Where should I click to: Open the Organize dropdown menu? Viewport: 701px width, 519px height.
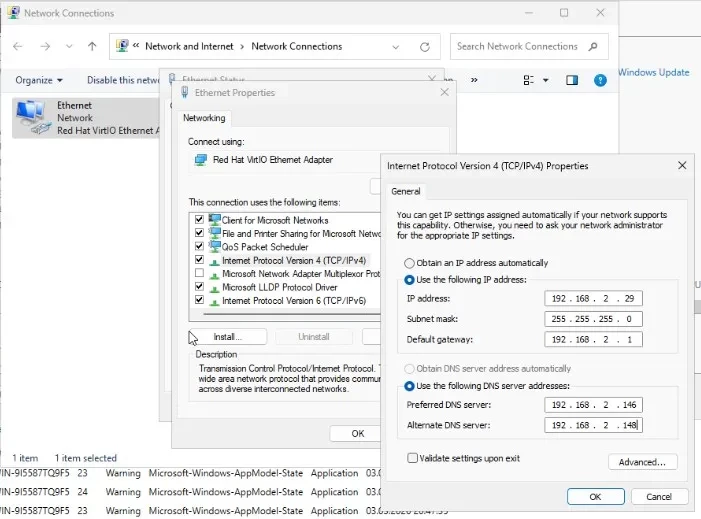tap(39, 80)
